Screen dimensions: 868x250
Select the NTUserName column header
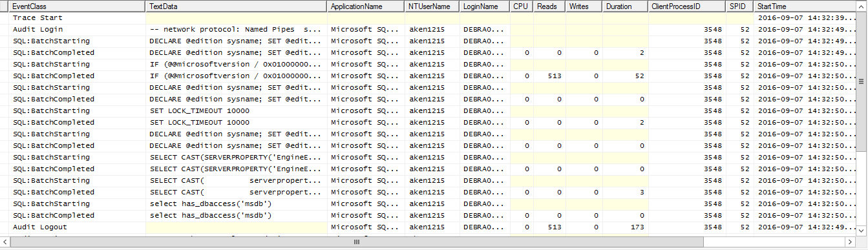coord(433,6)
